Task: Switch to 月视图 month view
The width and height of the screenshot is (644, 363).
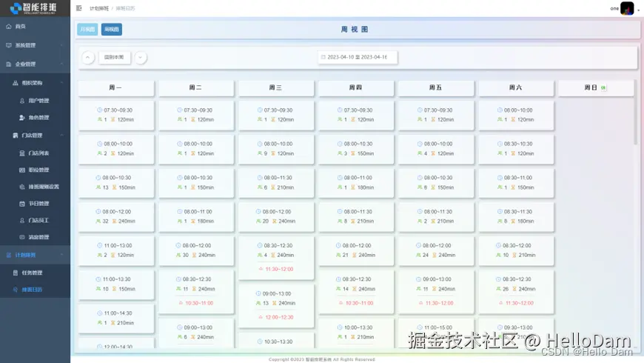Action: pyautogui.click(x=87, y=29)
